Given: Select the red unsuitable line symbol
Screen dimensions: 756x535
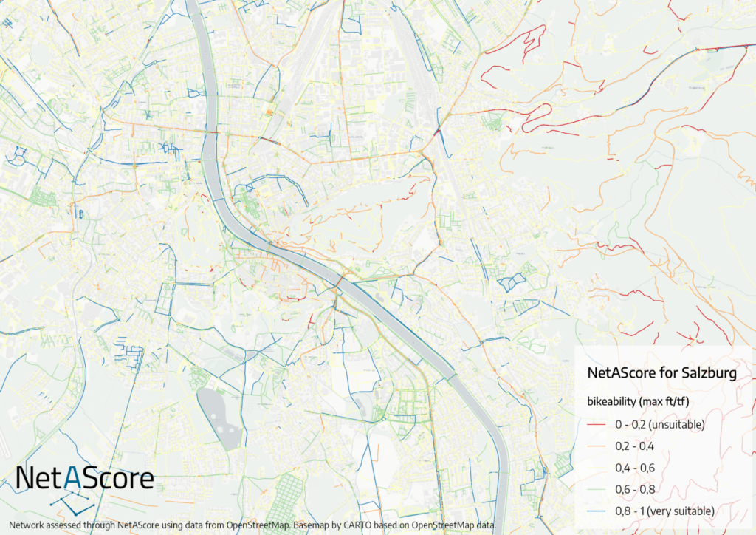Looking at the screenshot, I should click(x=595, y=425).
